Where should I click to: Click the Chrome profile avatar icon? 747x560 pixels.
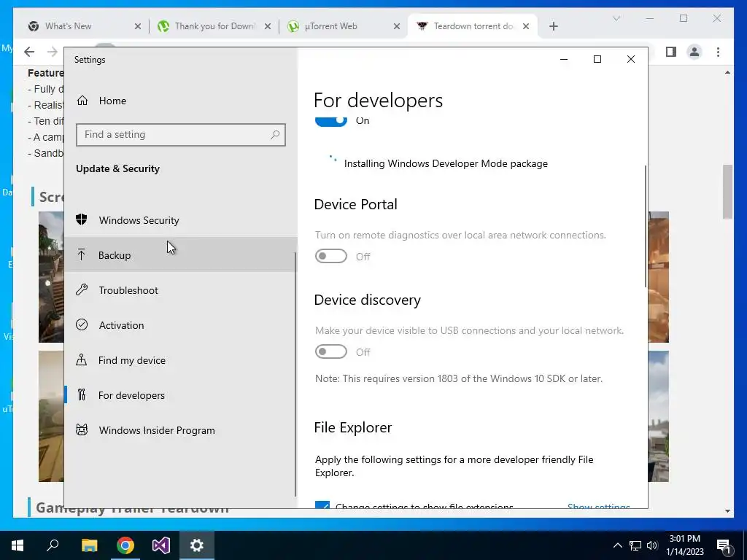pyautogui.click(x=694, y=52)
